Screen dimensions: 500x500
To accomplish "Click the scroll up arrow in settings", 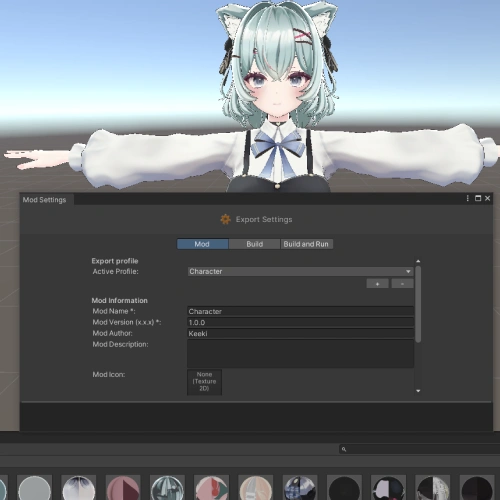I will point(418,261).
